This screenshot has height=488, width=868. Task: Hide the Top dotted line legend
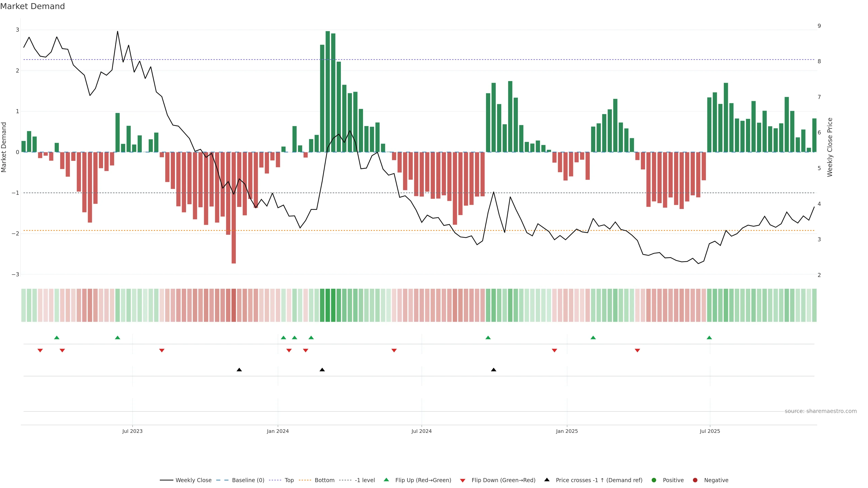(x=289, y=480)
